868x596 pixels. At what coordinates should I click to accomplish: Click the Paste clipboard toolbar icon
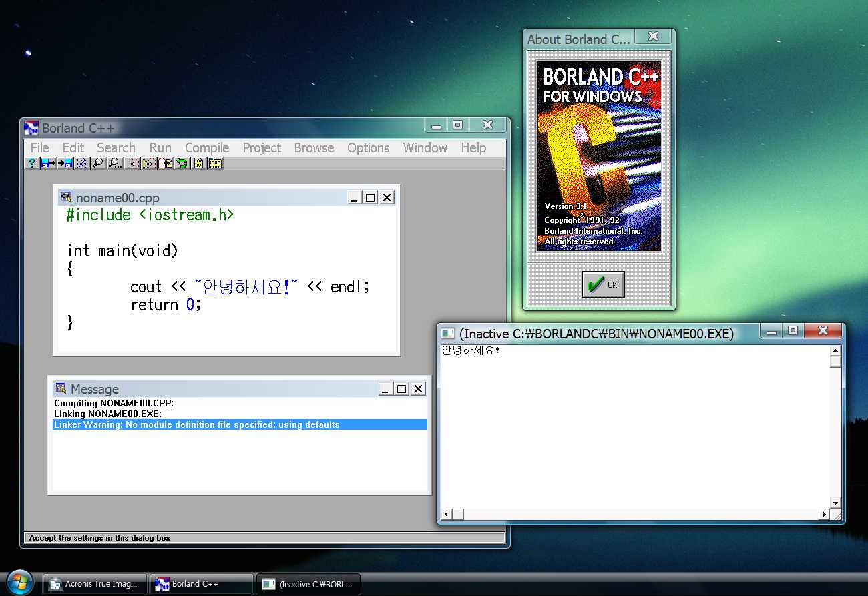pos(166,163)
